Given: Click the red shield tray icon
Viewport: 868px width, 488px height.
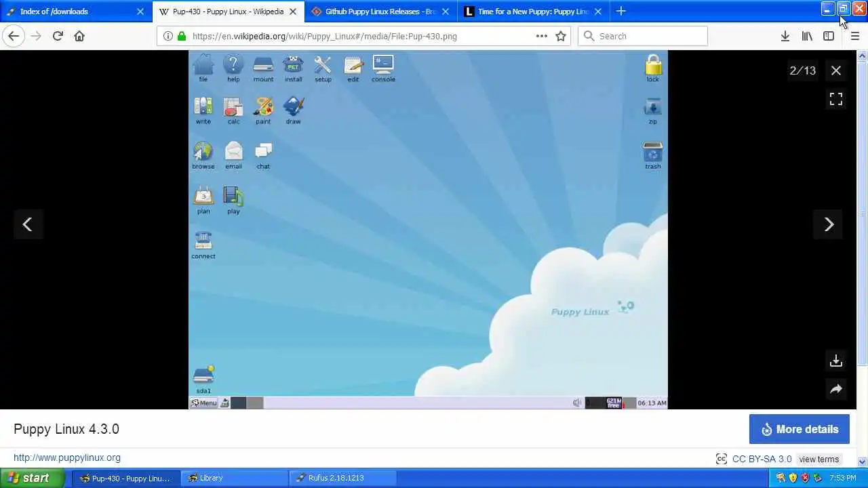Looking at the screenshot, I should pyautogui.click(x=806, y=478).
